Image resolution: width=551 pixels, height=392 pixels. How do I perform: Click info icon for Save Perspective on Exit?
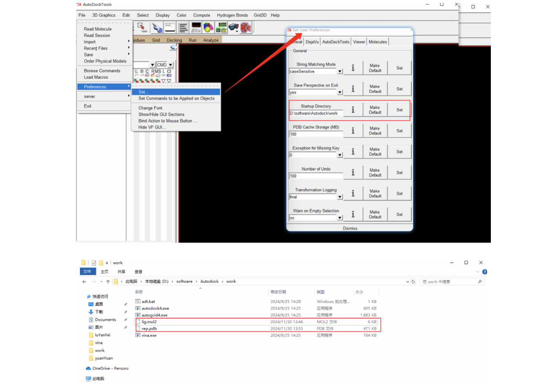click(353, 89)
